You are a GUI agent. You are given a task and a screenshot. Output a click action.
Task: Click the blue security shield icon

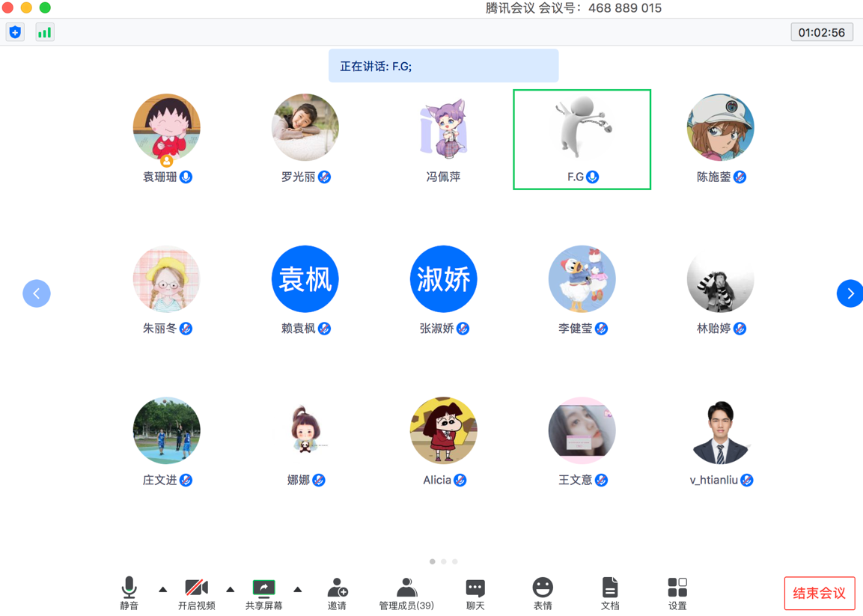pyautogui.click(x=15, y=32)
